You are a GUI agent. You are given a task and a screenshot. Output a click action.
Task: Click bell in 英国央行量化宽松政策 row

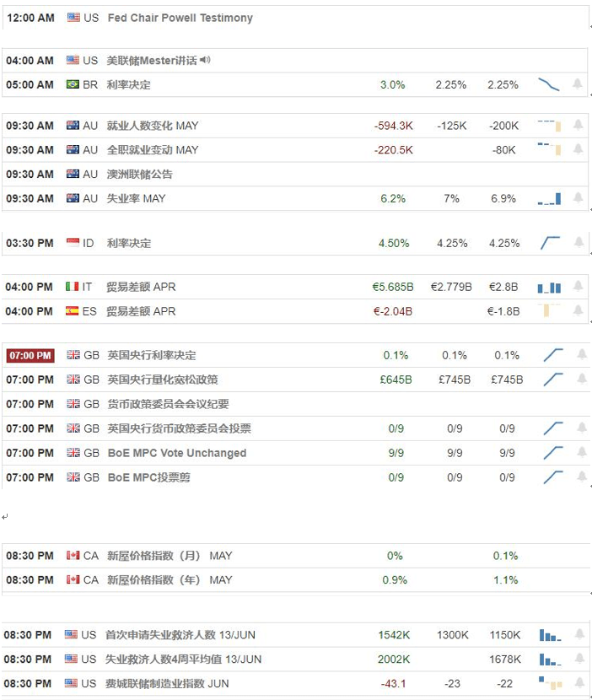pyautogui.click(x=582, y=379)
